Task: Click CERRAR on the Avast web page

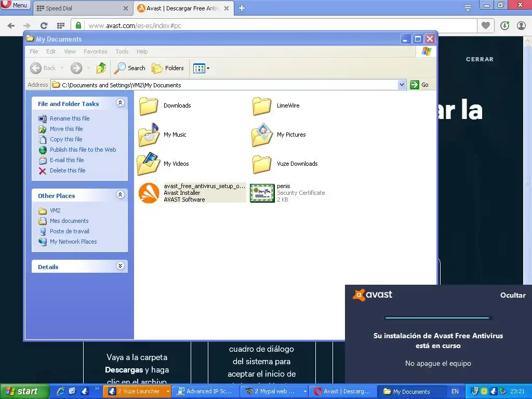Action: (480, 59)
